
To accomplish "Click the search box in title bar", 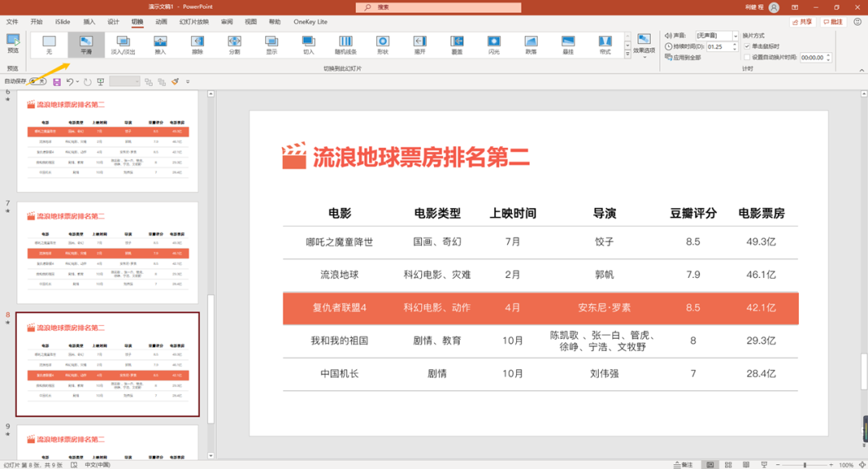I will pos(439,7).
